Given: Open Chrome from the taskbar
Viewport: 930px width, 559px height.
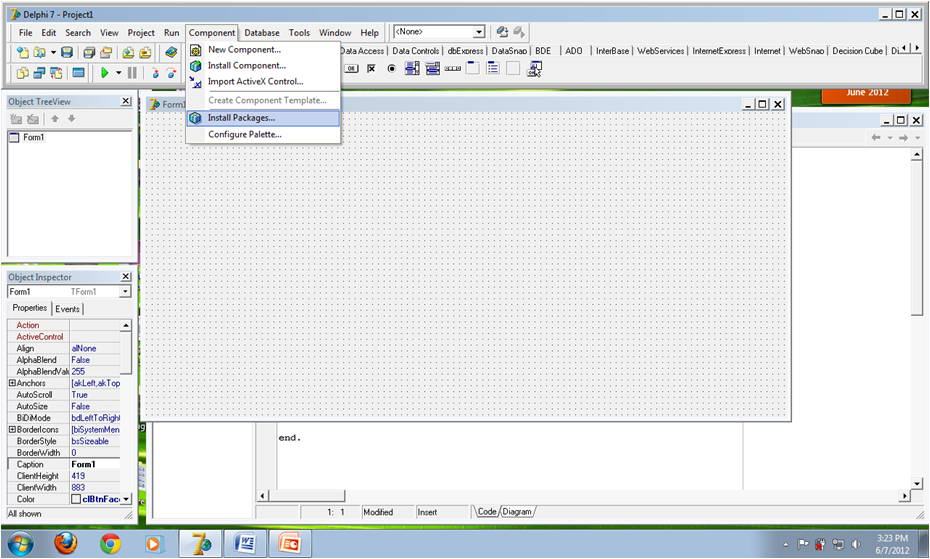Looking at the screenshot, I should coord(110,543).
